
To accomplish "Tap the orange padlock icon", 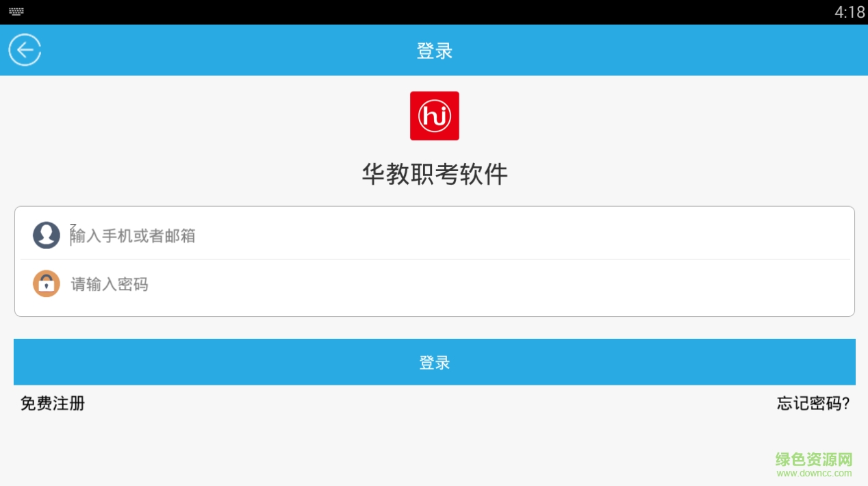I will [47, 283].
